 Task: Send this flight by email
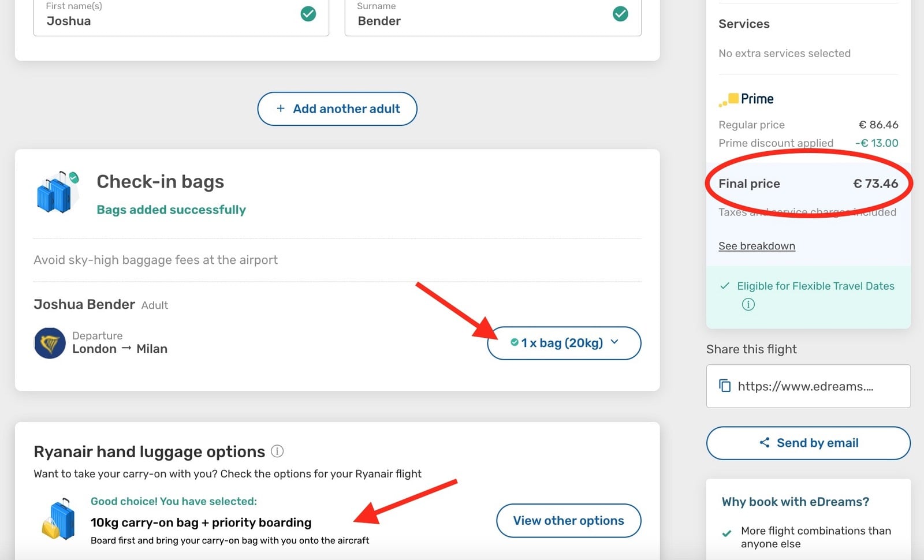pyautogui.click(x=808, y=443)
